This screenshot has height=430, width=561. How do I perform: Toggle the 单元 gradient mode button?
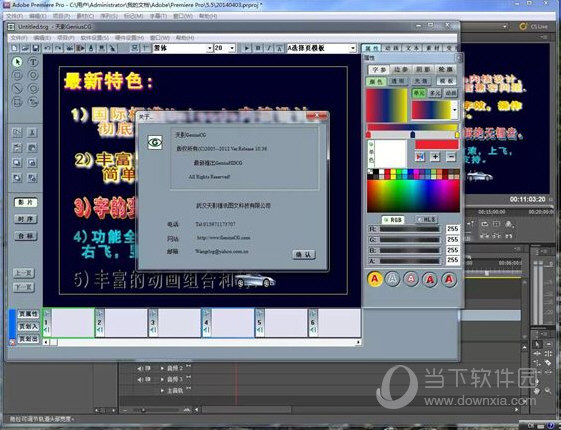pos(418,93)
